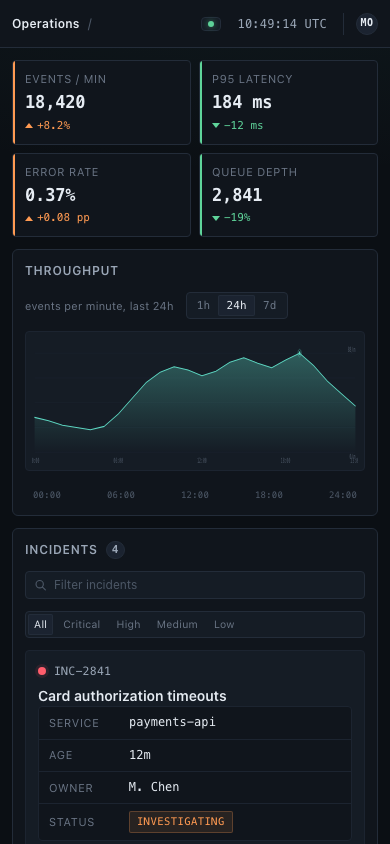
Task: Click the 12:00 axis label under the chart
Action: 195,495
